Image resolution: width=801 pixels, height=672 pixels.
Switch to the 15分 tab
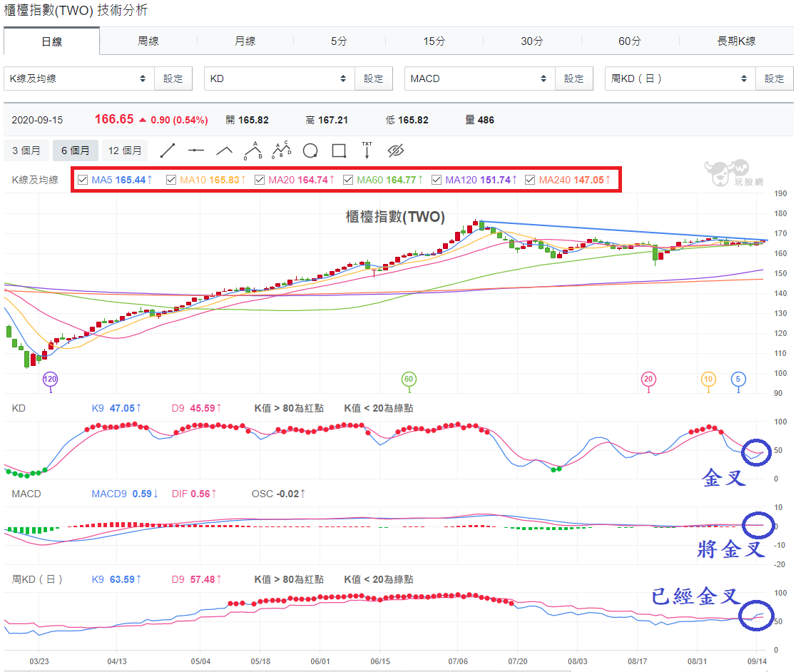[x=434, y=41]
